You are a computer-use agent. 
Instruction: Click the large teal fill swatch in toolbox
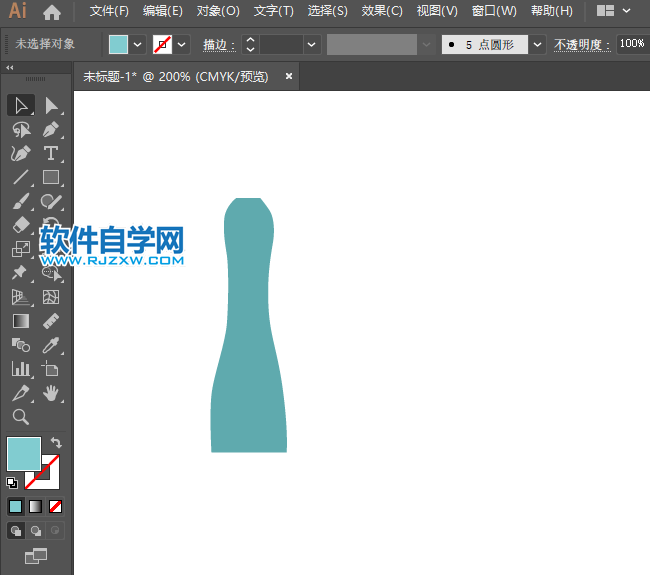(24, 453)
